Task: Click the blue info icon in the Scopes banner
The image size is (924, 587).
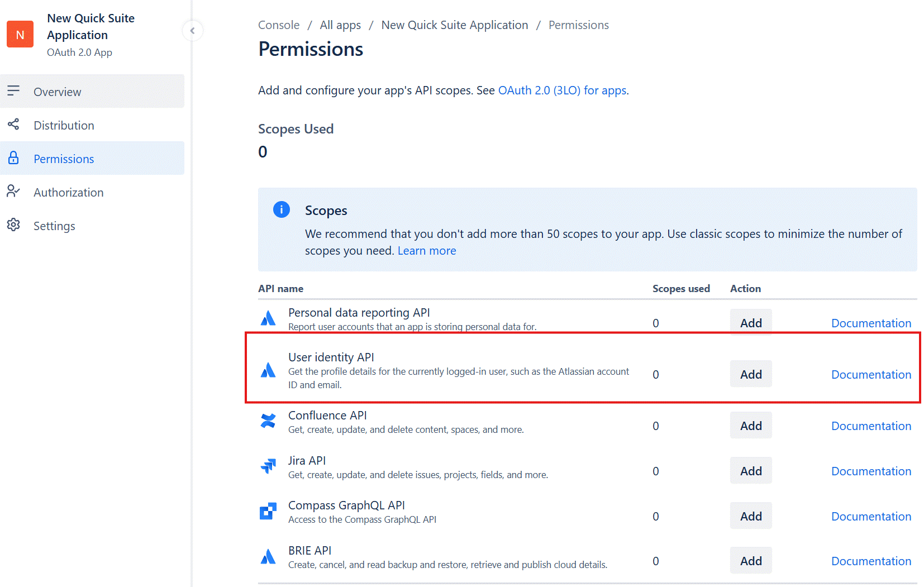Action: [282, 209]
